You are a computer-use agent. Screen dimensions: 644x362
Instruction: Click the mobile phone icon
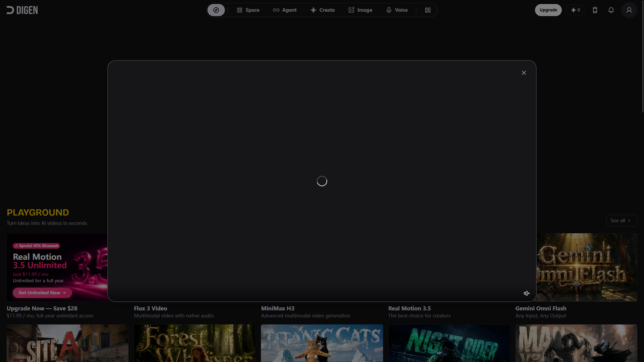click(x=595, y=10)
